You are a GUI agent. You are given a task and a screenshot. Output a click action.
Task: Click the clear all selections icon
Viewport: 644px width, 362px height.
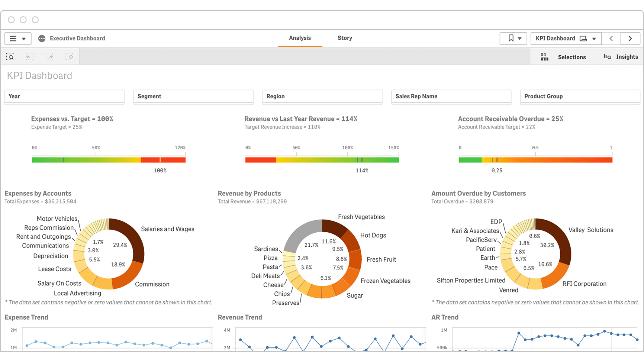point(69,57)
